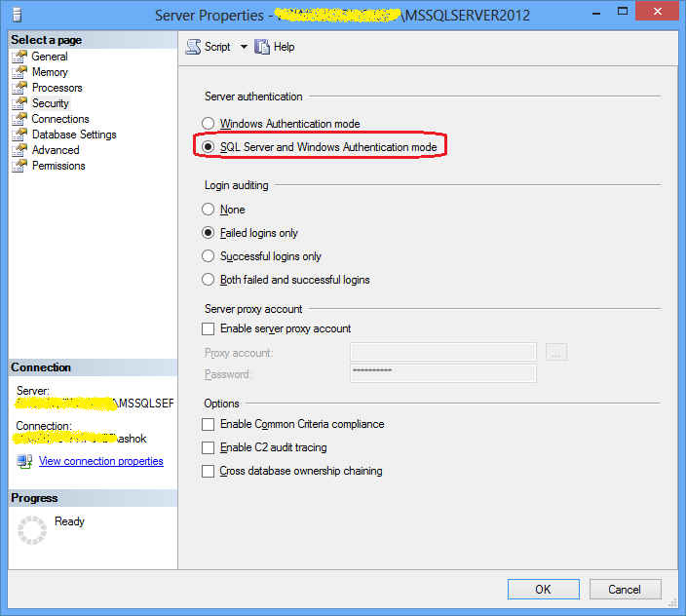Select Windows Authentication mode option
The image size is (686, 616).
point(208,124)
